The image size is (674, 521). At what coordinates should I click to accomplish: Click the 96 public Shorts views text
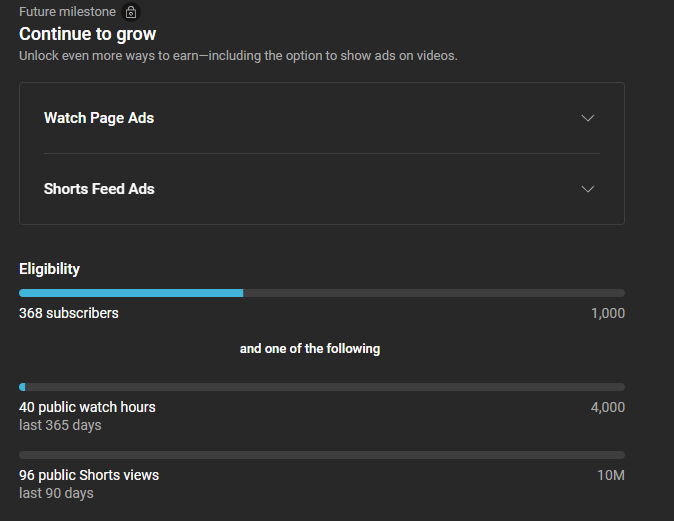pyautogui.click(x=89, y=475)
